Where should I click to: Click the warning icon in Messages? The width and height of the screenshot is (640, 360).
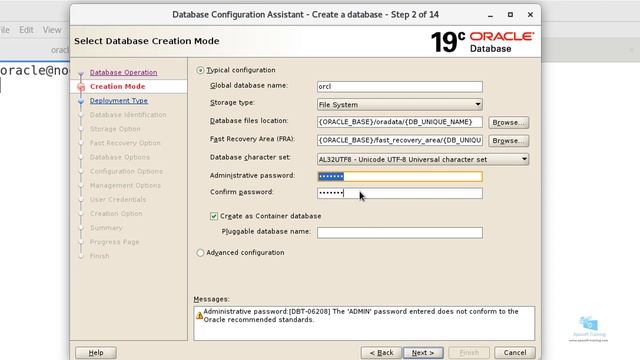coord(199,316)
